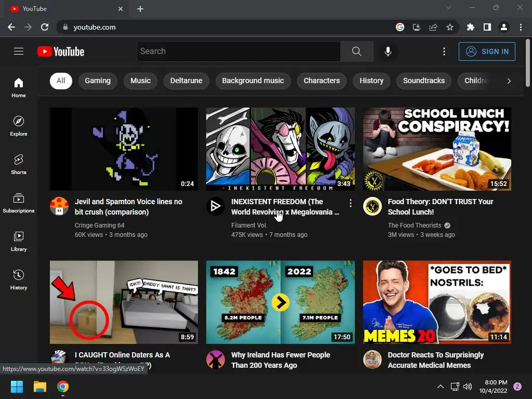532x399 pixels.
Task: Click Doctor Reacts To Surprisingly Accurate title
Action: pyautogui.click(x=436, y=360)
